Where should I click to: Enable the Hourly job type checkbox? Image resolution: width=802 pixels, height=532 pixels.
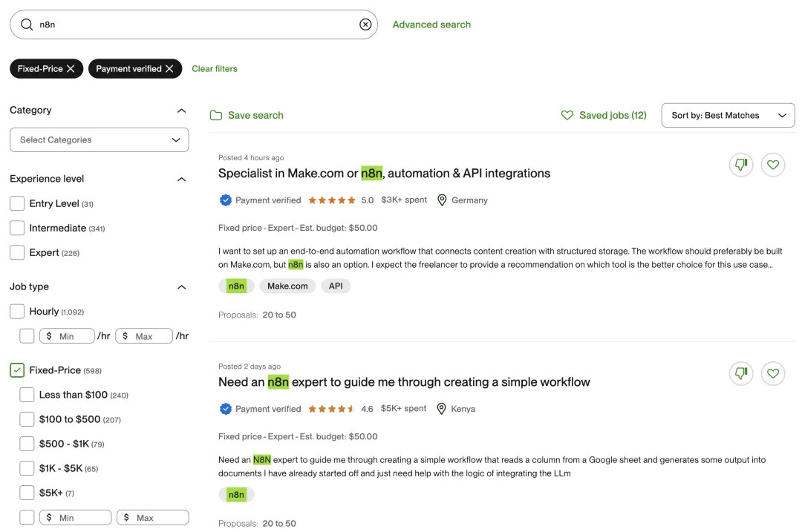pos(17,312)
